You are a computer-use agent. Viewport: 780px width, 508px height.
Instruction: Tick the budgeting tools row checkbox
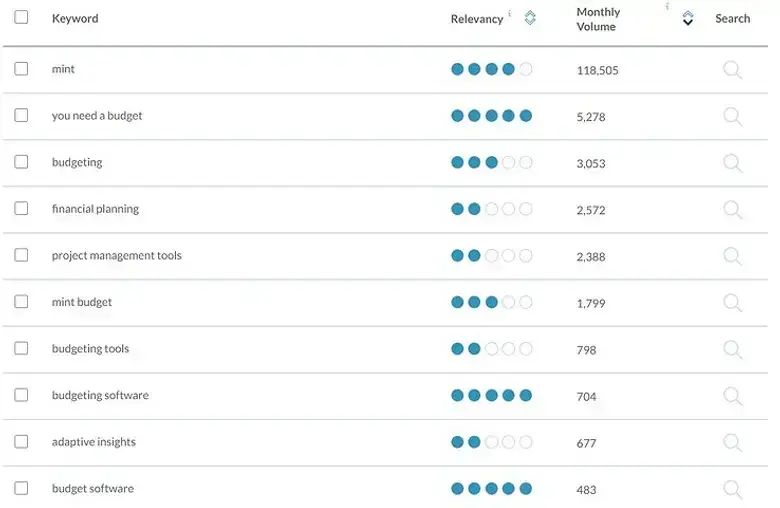tap(21, 349)
